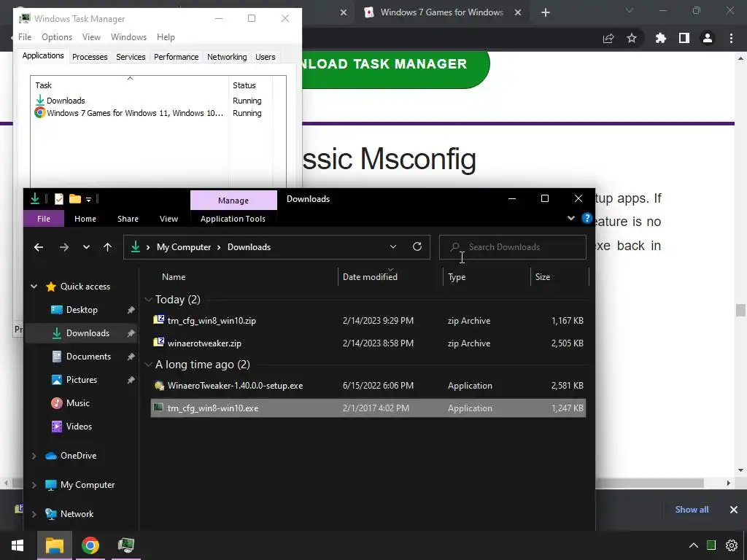The height and width of the screenshot is (560, 747).
Task: Switch to Networking tab in Task Manager
Action: pos(227,57)
